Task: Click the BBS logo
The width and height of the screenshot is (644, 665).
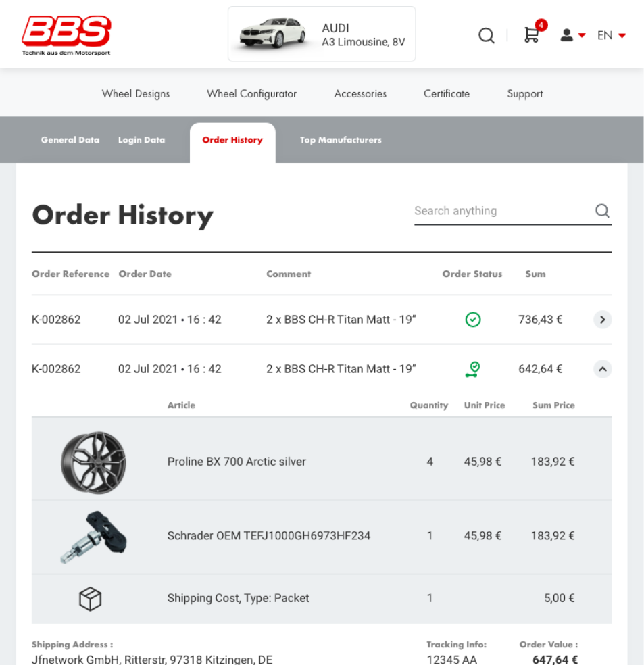Action: point(66,36)
